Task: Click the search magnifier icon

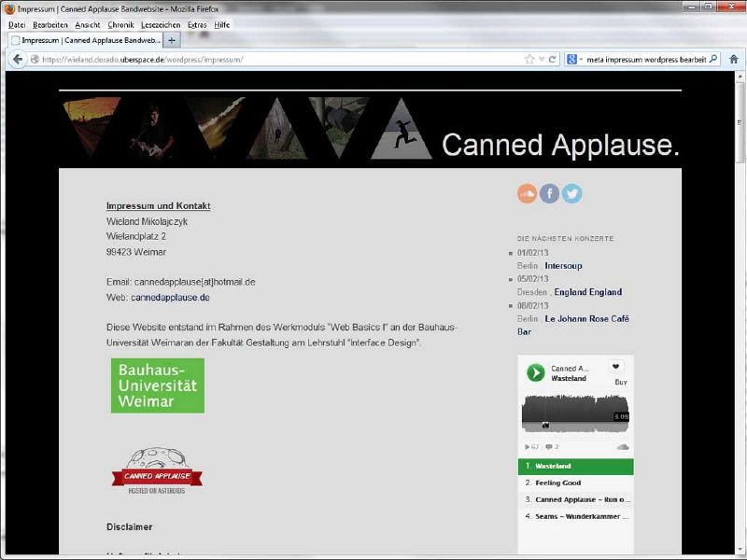Action: (713, 59)
